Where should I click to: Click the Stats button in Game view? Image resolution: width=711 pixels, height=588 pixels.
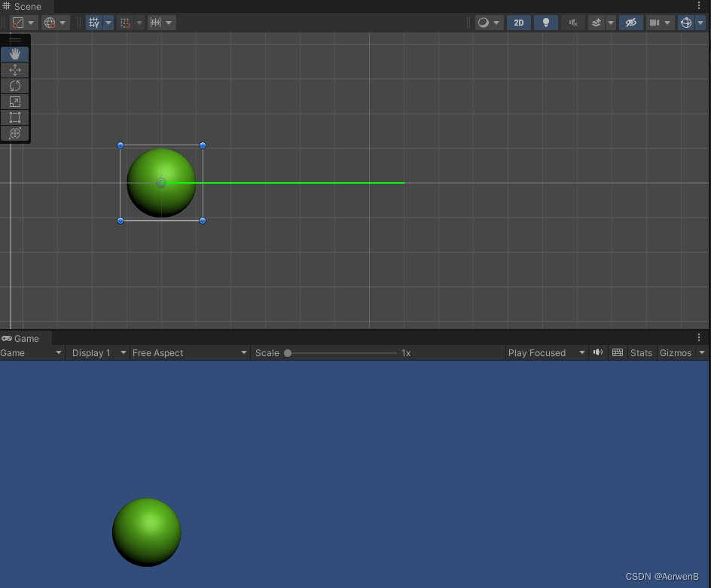coord(641,352)
